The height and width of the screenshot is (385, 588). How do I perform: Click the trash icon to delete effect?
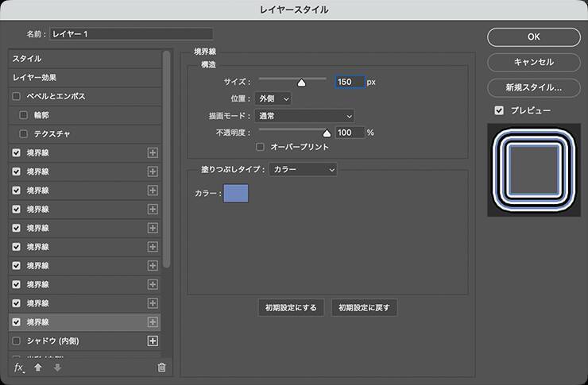161,368
